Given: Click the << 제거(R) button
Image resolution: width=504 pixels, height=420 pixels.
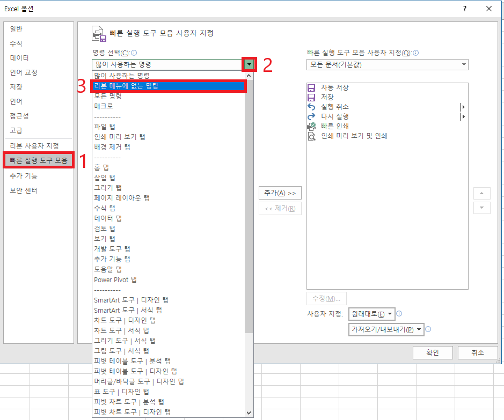Looking at the screenshot, I should tap(280, 209).
